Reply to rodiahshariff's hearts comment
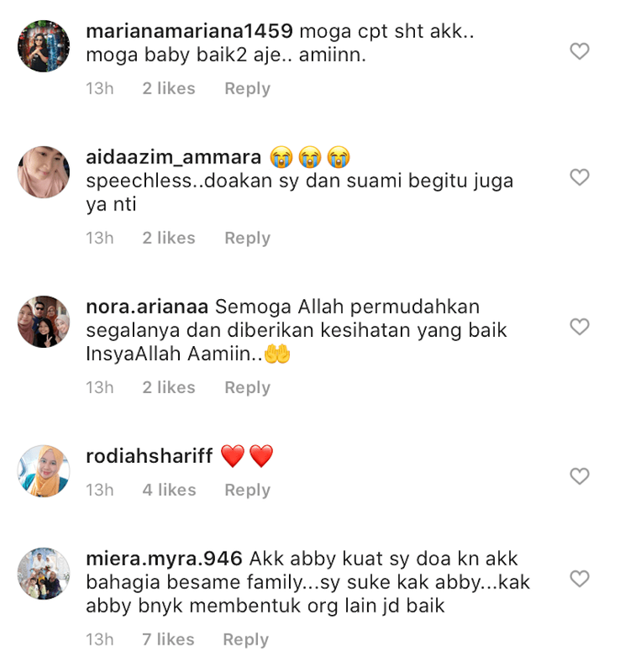The image size is (625, 672). click(x=247, y=491)
